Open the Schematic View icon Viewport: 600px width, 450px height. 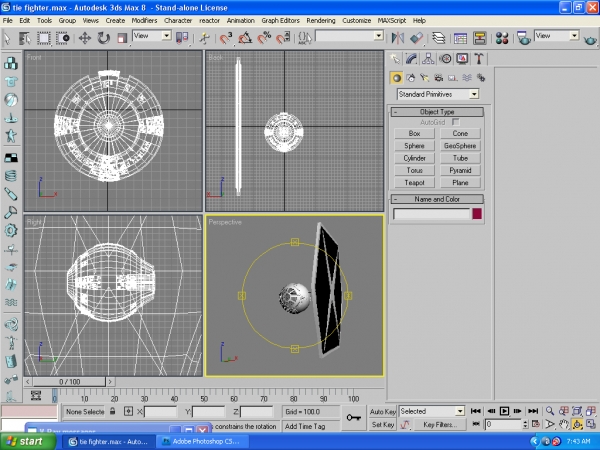pyautogui.click(x=479, y=38)
